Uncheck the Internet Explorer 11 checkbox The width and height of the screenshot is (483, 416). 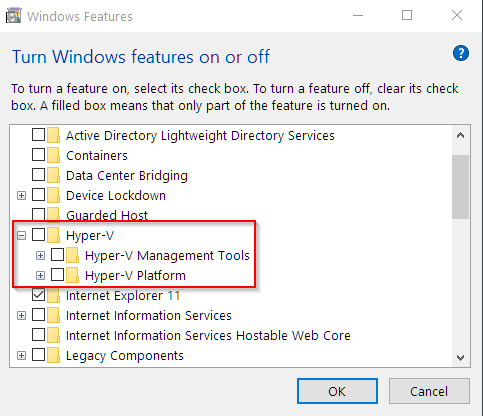point(38,295)
